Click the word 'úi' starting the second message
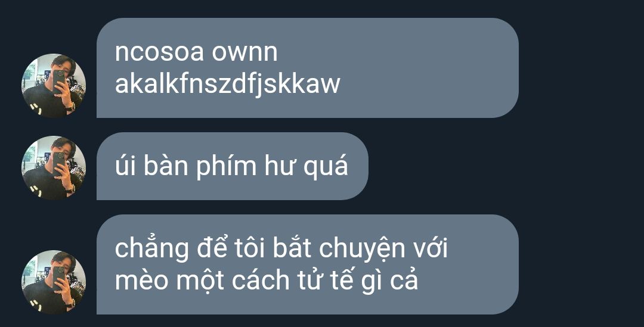 click(125, 166)
